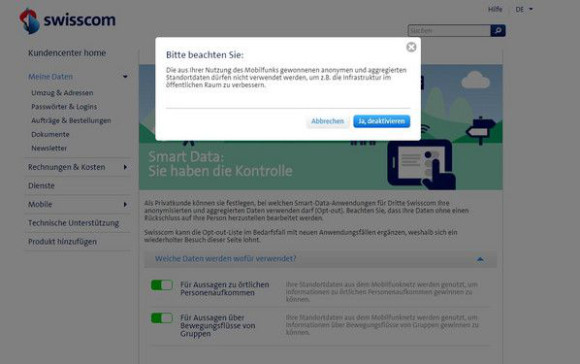Open the Hilfe link

[495, 9]
